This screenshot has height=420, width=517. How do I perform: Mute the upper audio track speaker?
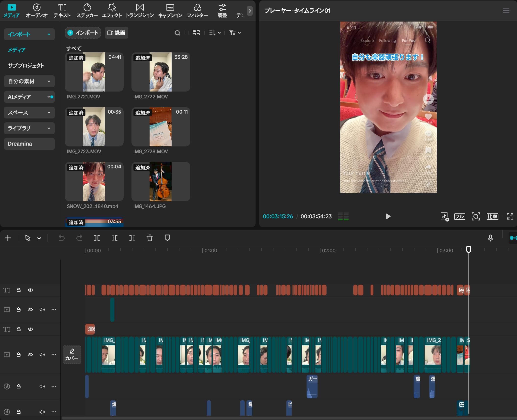coord(42,386)
